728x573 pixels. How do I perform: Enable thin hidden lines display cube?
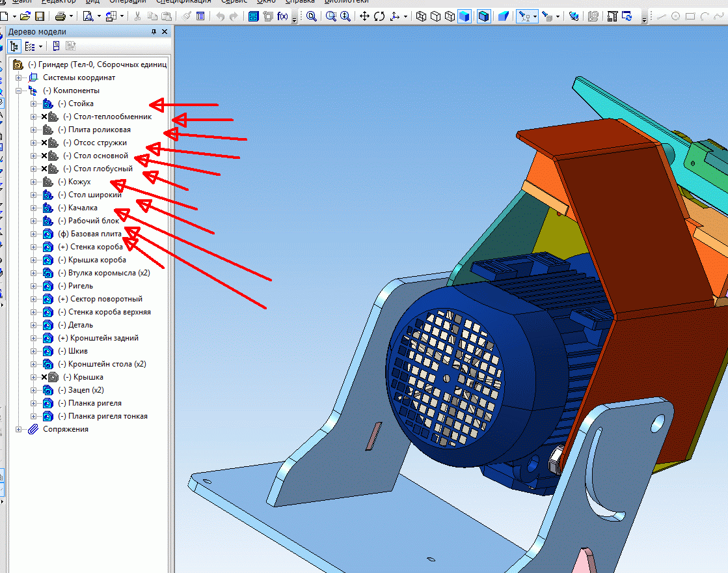pos(450,16)
